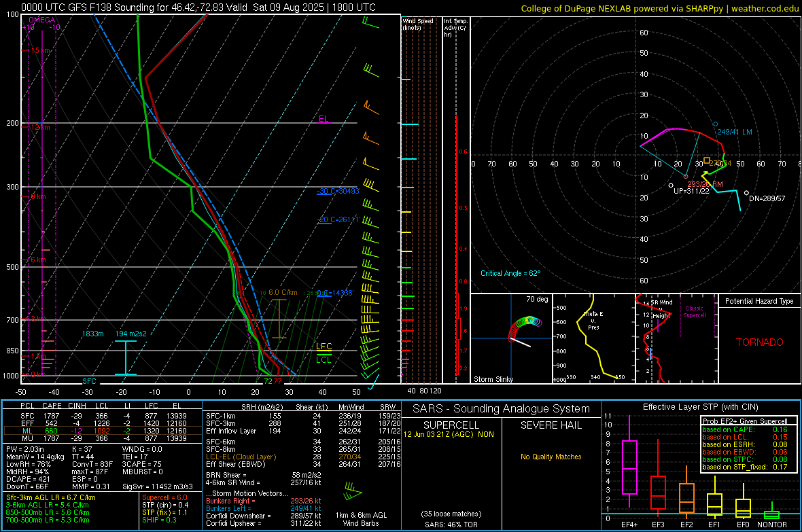Click the weather.cod.edu NEXLAB credit text
The image size is (802, 532).
660,8
